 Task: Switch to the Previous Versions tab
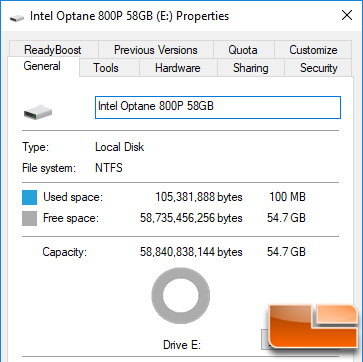pos(156,50)
